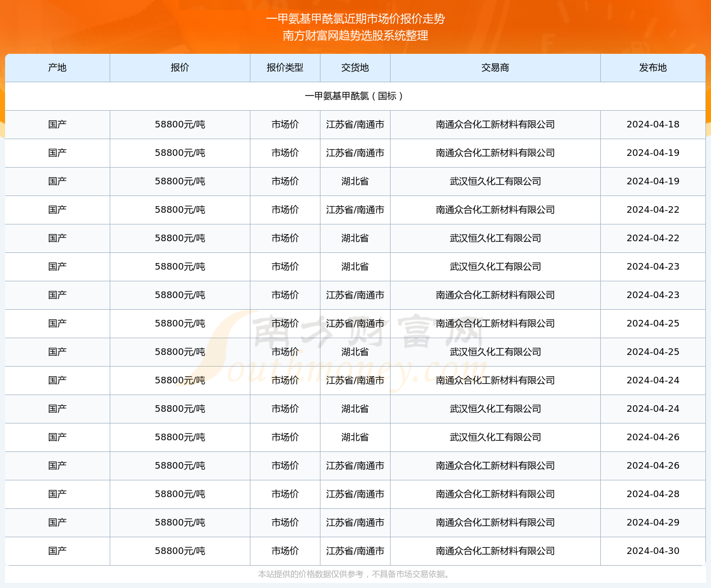Click 南通众合化工新材料有限公司 in the 2024-04-18 row
711x588 pixels.
coord(495,124)
